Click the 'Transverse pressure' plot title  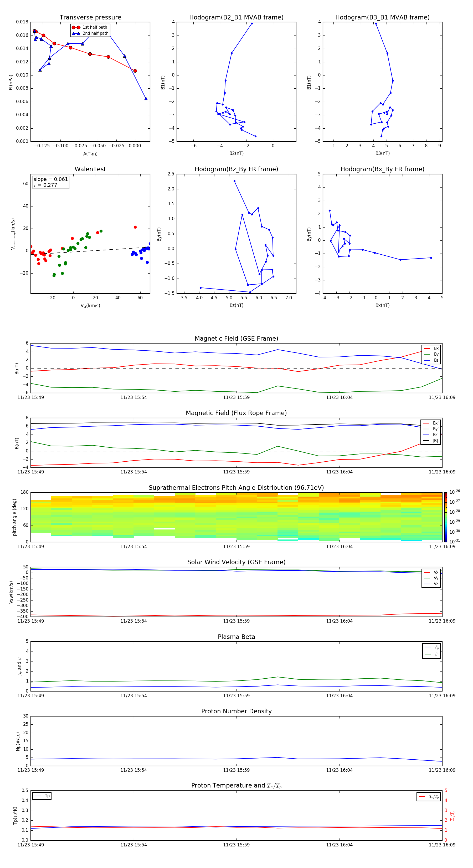[x=90, y=18]
